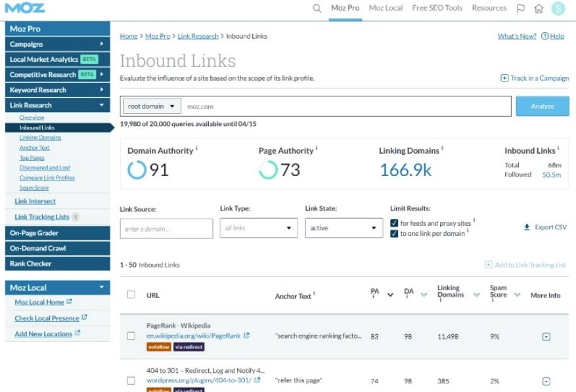Click the nofollow tag on Wikipedia row
The height and width of the screenshot is (392, 576).
159,347
